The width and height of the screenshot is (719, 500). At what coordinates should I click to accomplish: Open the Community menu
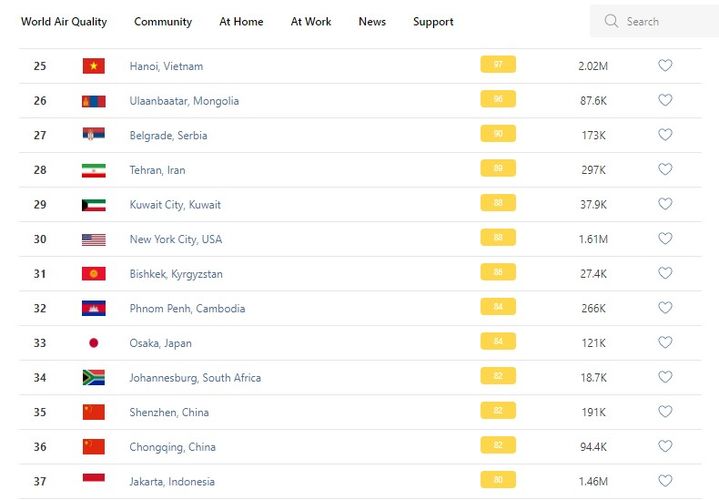(163, 21)
